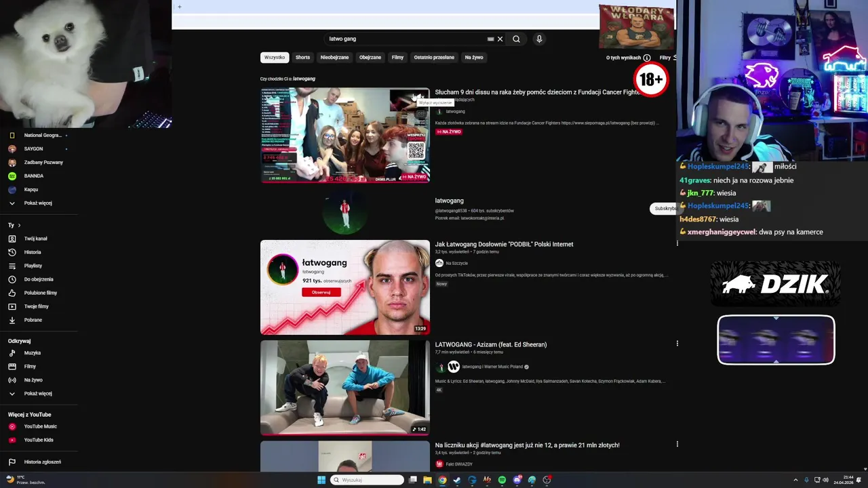Viewport: 868px width, 488px height.
Task: Expand subscriptions with Pokaż więcej under Kapqu
Action: 38,203
